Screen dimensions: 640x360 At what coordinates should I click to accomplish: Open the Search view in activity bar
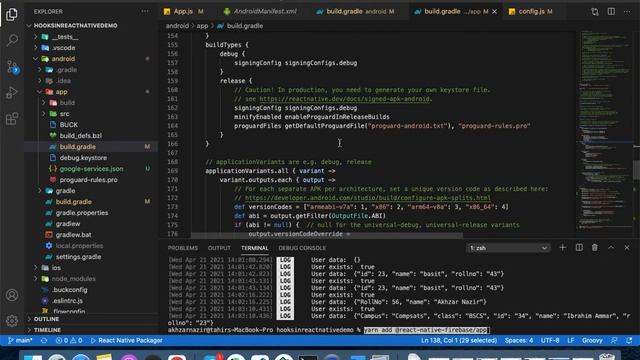point(12,40)
